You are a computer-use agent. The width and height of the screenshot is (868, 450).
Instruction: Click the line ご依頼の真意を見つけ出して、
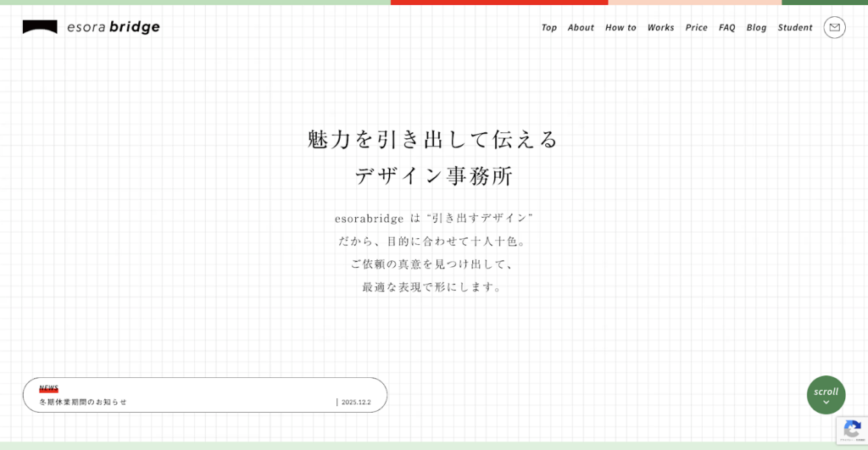pyautogui.click(x=433, y=264)
